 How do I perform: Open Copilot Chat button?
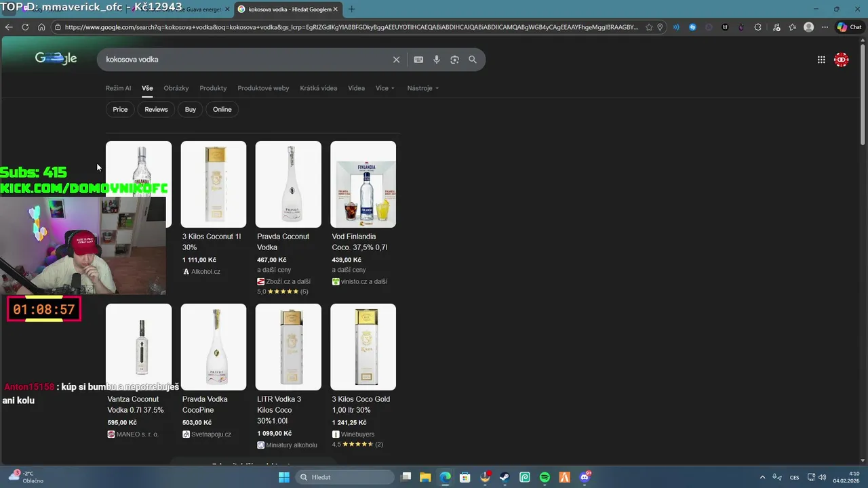849,27
